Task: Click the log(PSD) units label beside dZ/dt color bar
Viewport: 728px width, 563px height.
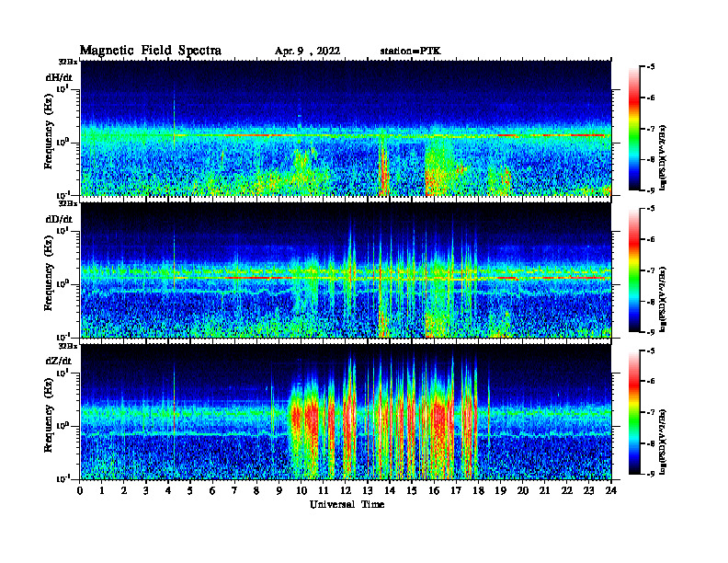Action: [x=664, y=442]
